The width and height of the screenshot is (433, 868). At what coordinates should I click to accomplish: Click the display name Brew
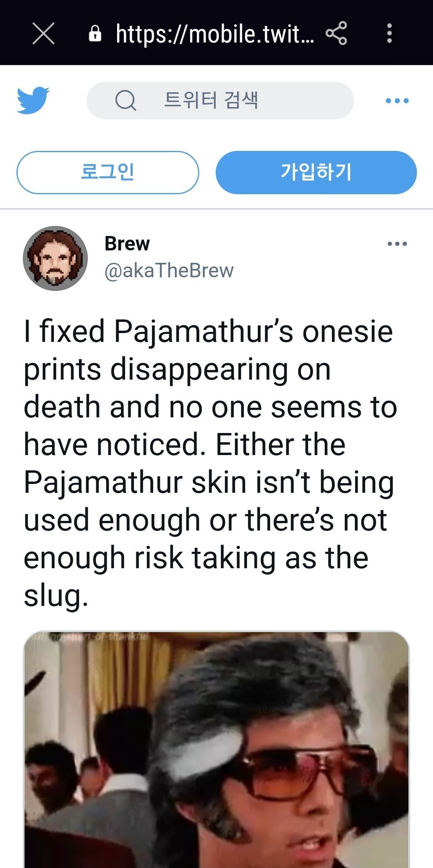(x=127, y=244)
